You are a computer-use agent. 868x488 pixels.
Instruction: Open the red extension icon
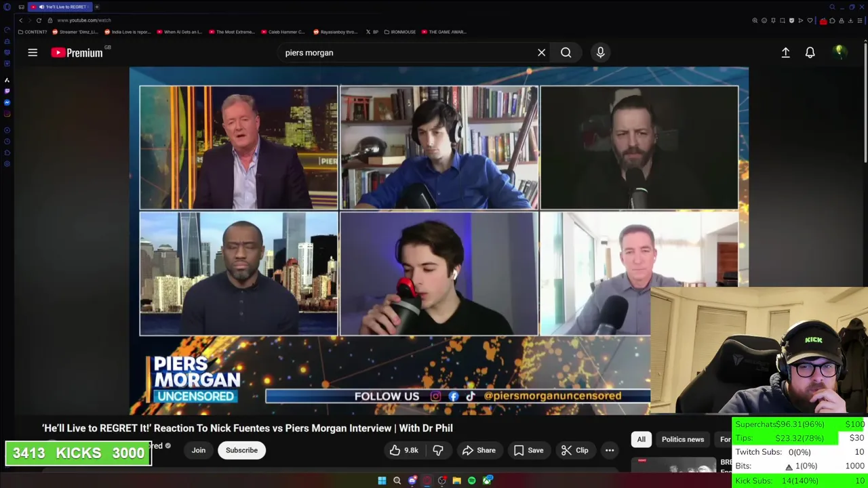(823, 21)
